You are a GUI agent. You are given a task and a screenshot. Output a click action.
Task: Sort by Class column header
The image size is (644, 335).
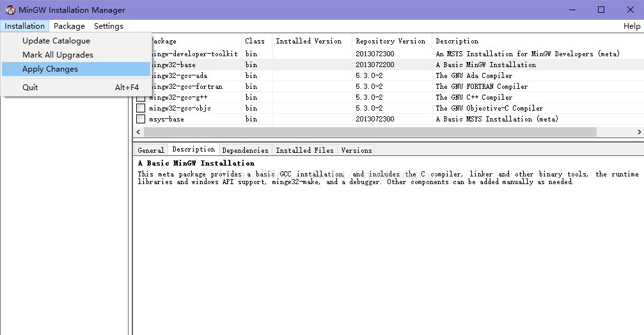256,41
